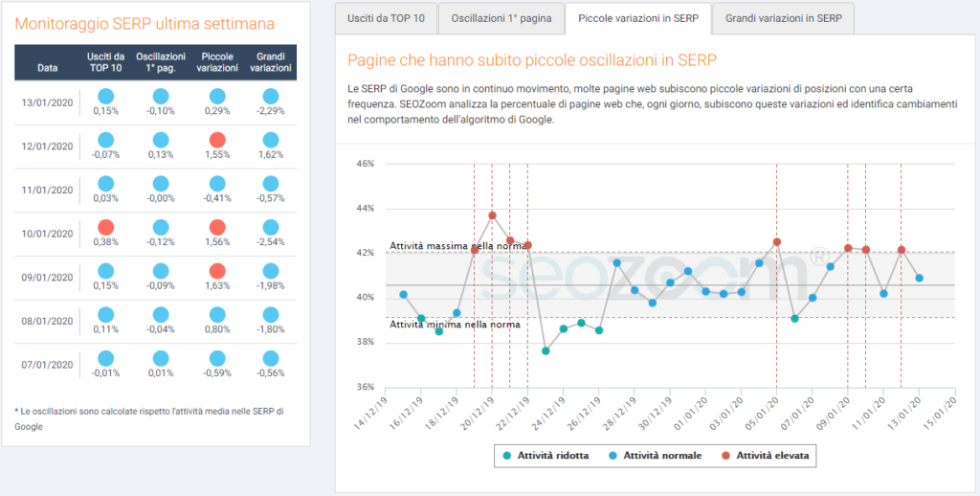This screenshot has height=496, width=980.
Task: Click the Pagine che hanno subito piccole oscillazioni heading
Action: point(532,60)
